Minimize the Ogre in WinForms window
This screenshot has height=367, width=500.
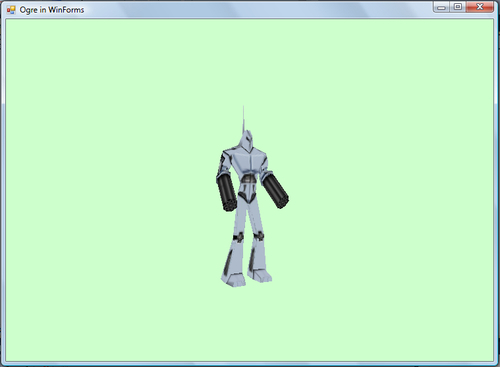(x=441, y=7)
